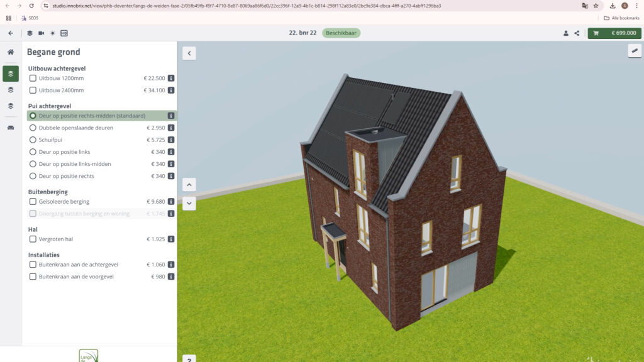Select Dubbele openslaande deuren radio option
This screenshot has width=644, height=362.
(33, 128)
